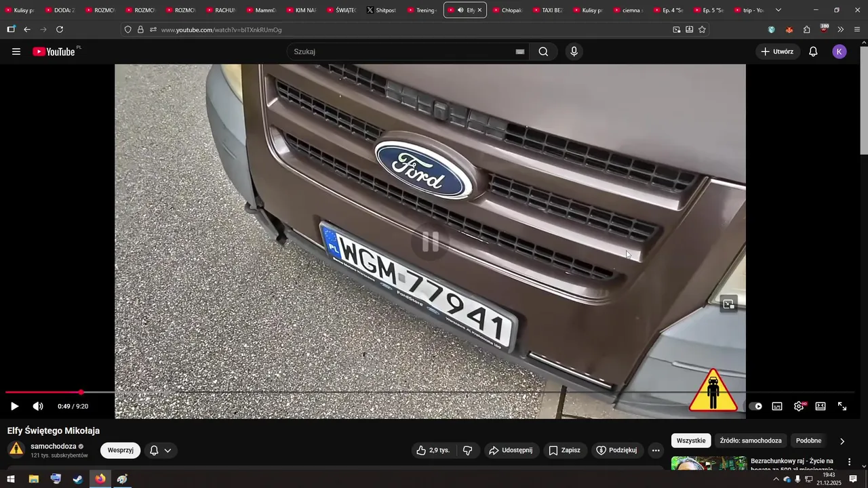
Task: Open the Firefox application menu
Action: [x=857, y=29]
